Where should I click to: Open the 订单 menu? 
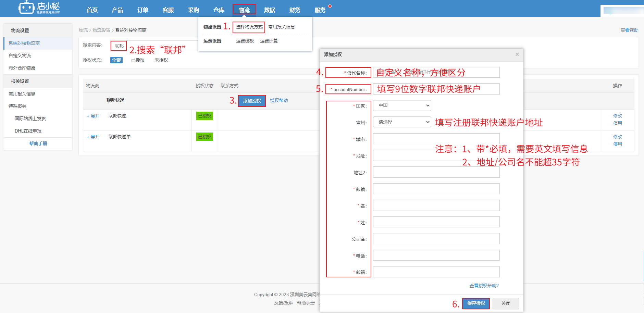pyautogui.click(x=143, y=10)
